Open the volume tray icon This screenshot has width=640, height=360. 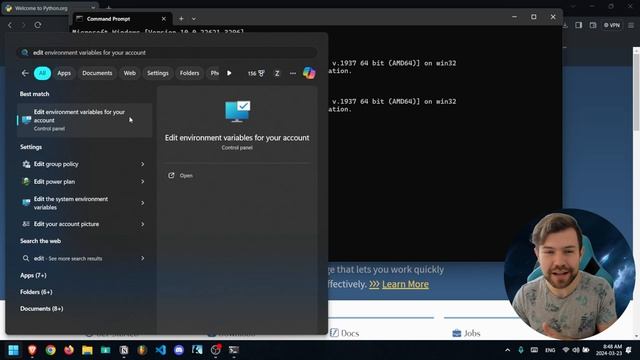point(576,350)
